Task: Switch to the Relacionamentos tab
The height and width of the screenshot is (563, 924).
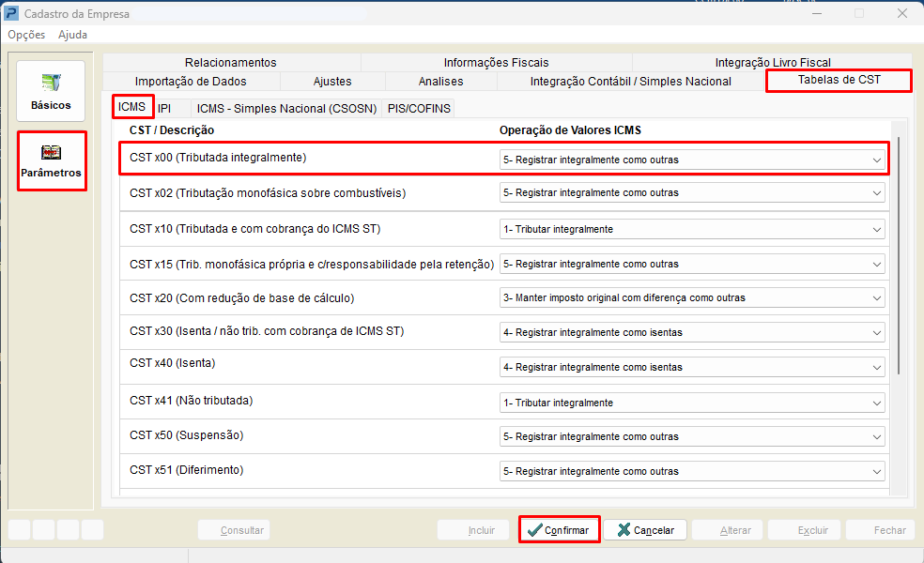Action: tap(231, 63)
